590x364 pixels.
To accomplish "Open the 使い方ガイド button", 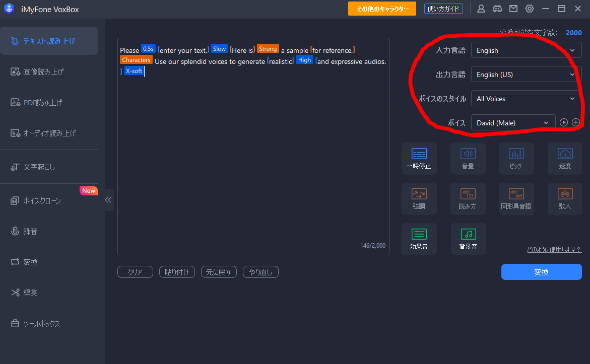I will coord(443,9).
